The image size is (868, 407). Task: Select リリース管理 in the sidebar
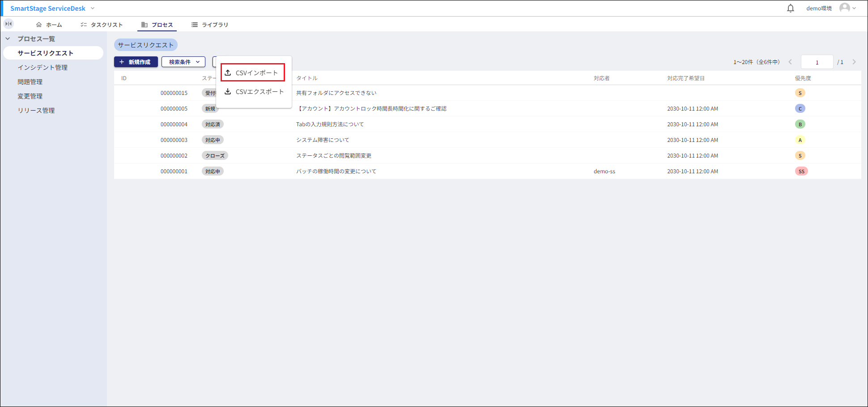[x=36, y=110]
